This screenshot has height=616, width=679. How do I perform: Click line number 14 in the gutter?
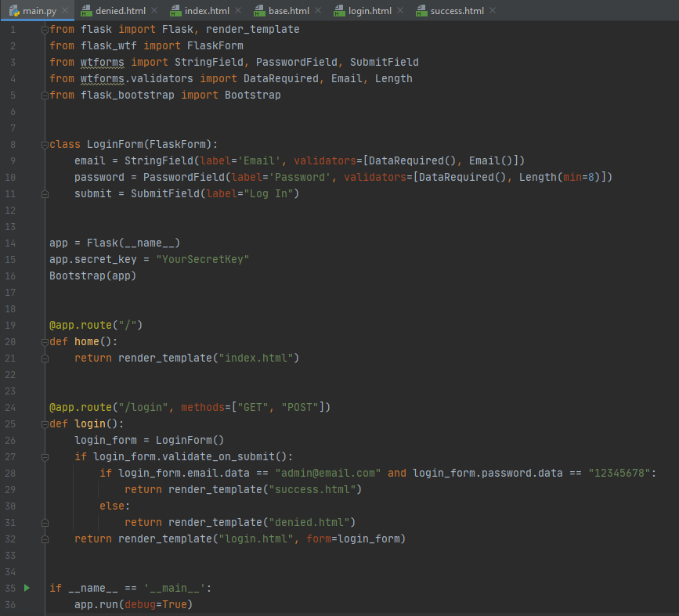pyautogui.click(x=10, y=243)
